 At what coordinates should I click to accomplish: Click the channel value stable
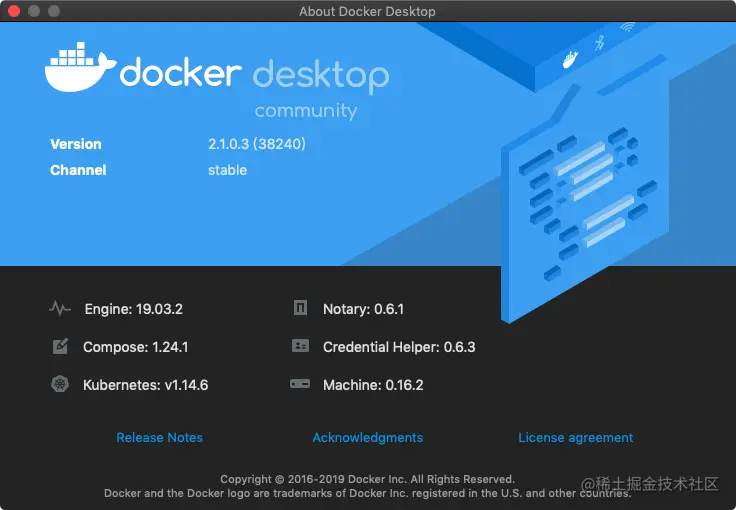[227, 170]
